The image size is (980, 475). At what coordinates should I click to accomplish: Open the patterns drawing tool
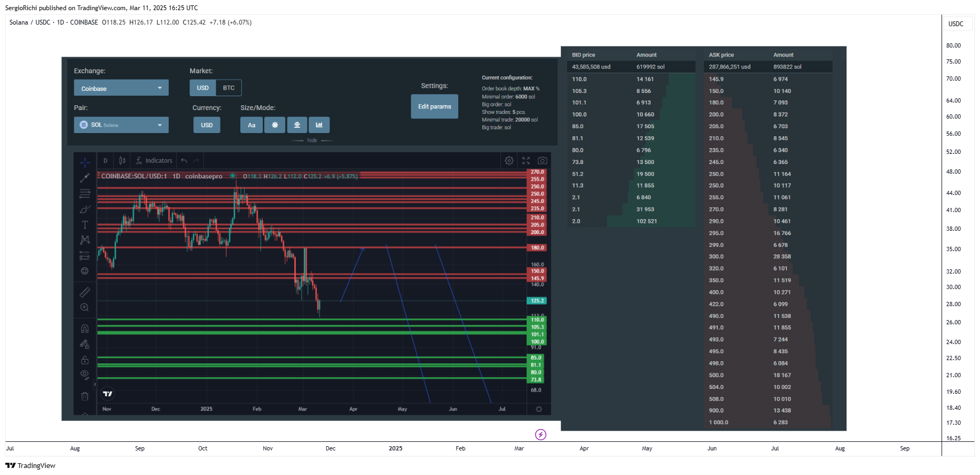(85, 240)
